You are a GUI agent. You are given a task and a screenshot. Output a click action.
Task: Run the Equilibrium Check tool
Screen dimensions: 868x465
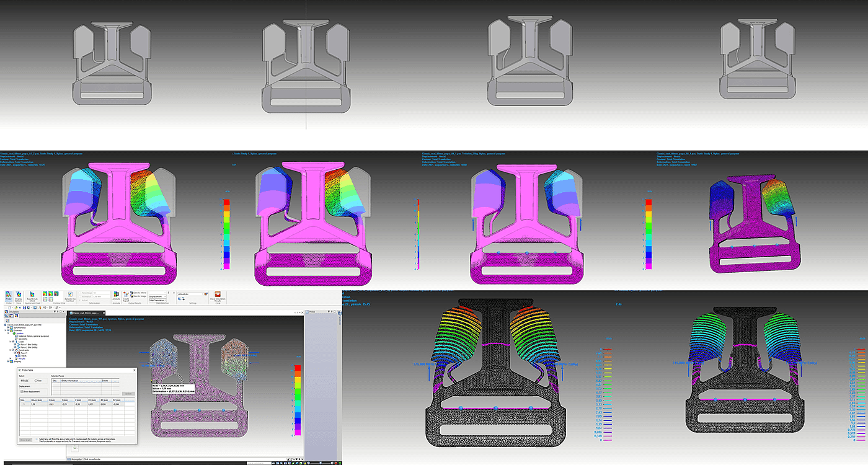tap(32, 296)
